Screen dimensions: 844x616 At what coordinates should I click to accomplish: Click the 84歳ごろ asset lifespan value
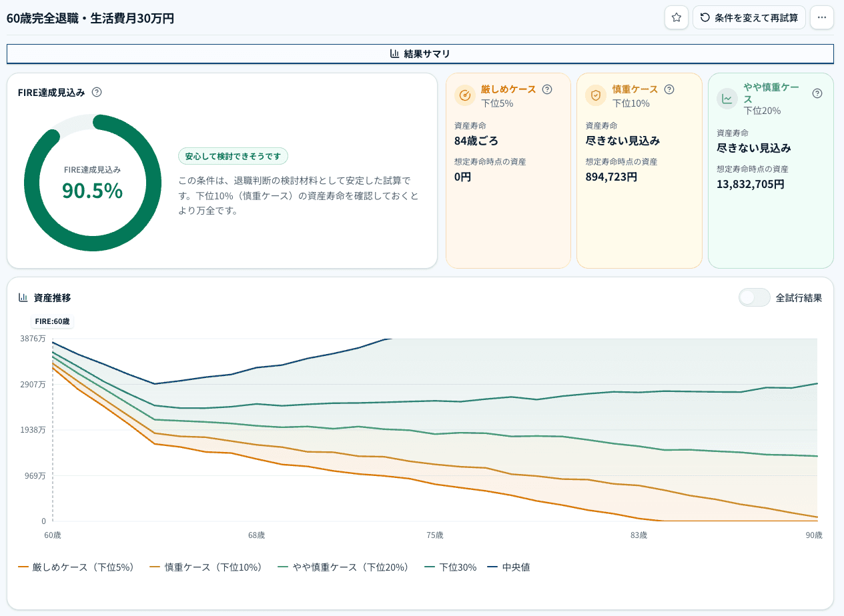coord(476,141)
